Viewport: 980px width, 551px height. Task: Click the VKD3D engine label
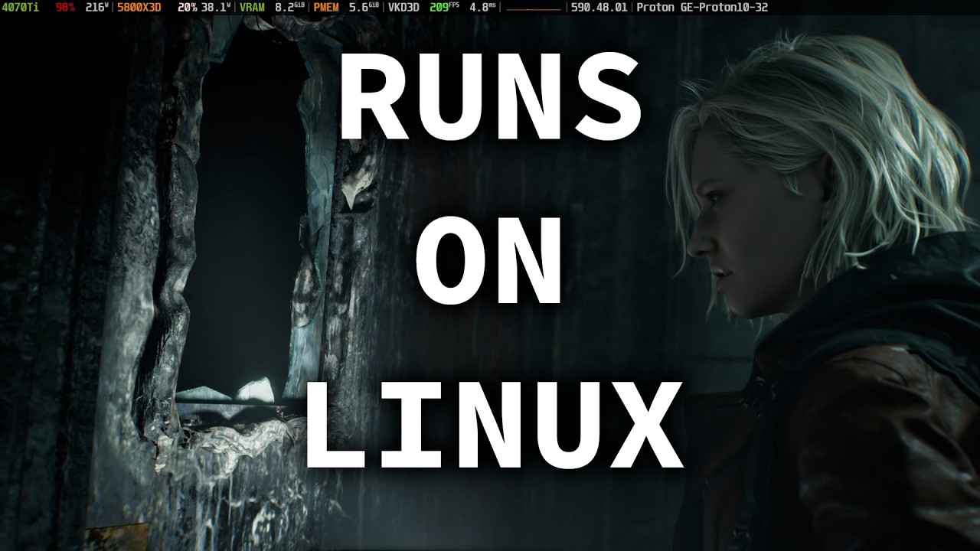coord(403,8)
